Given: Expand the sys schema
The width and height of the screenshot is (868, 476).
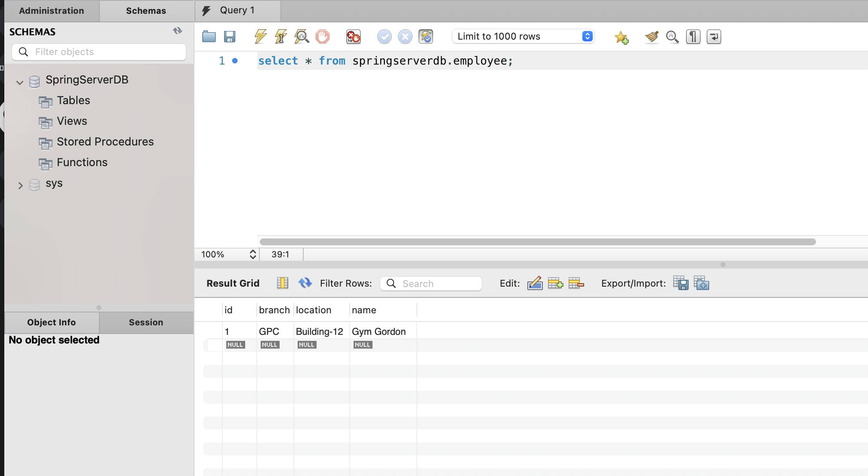Looking at the screenshot, I should tap(20, 185).
